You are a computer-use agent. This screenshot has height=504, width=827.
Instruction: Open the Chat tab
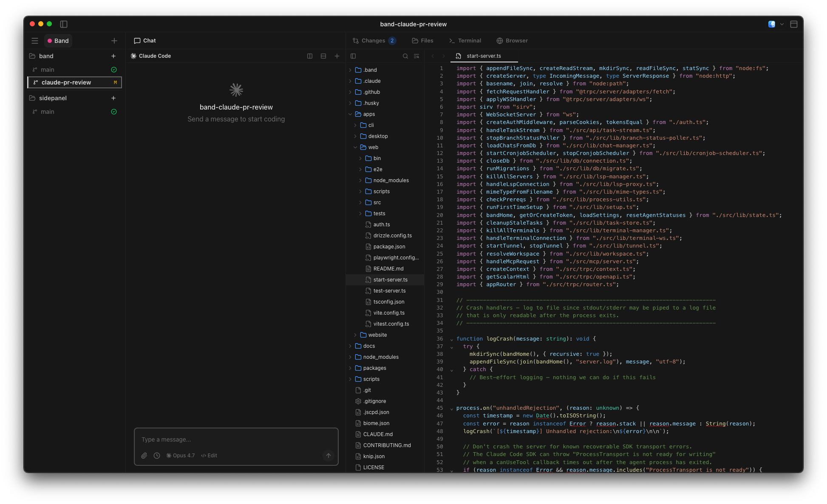click(145, 41)
